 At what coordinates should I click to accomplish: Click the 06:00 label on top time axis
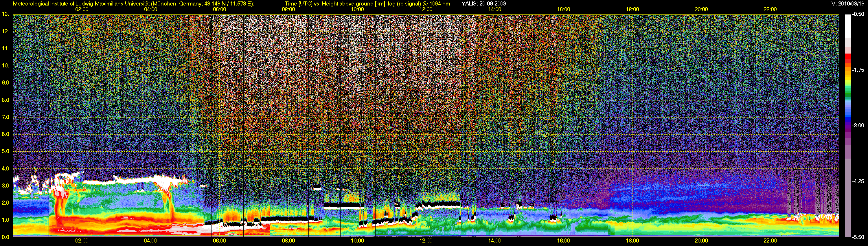pyautogui.click(x=219, y=10)
